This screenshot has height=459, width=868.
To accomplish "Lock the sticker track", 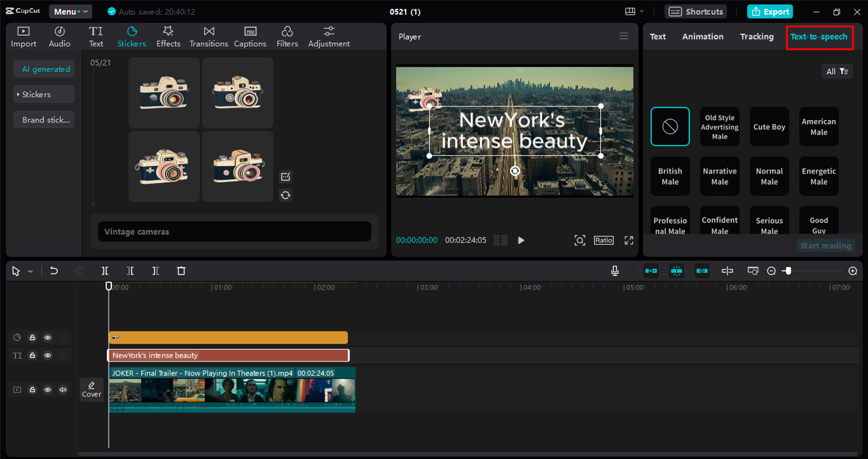I will tap(32, 338).
